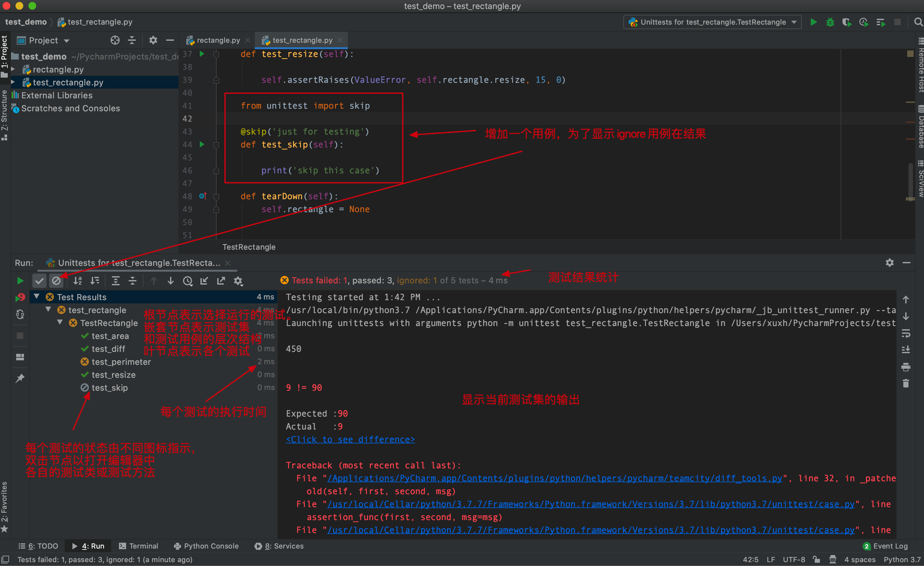Open the profiler run icon
The height and width of the screenshot is (566, 924).
(x=863, y=22)
